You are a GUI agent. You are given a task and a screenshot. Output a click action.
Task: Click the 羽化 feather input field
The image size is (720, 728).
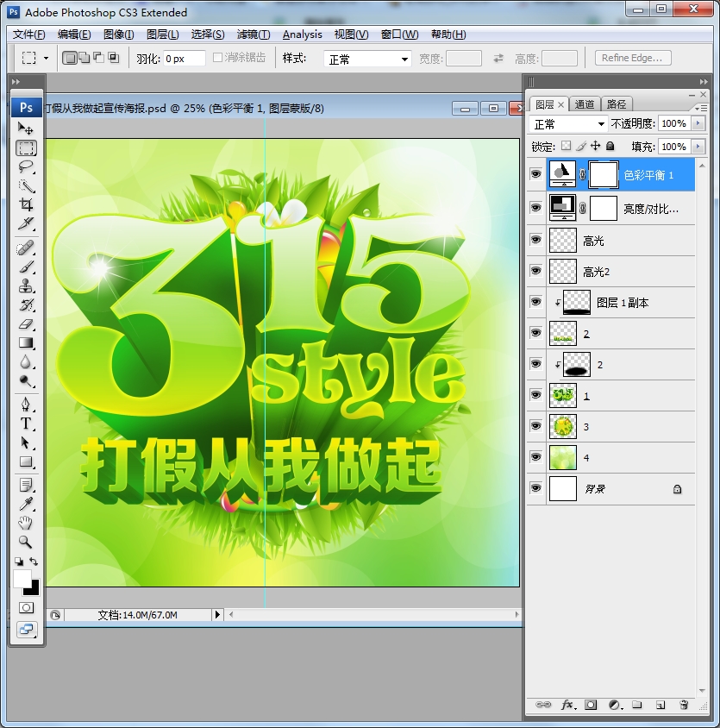[184, 59]
